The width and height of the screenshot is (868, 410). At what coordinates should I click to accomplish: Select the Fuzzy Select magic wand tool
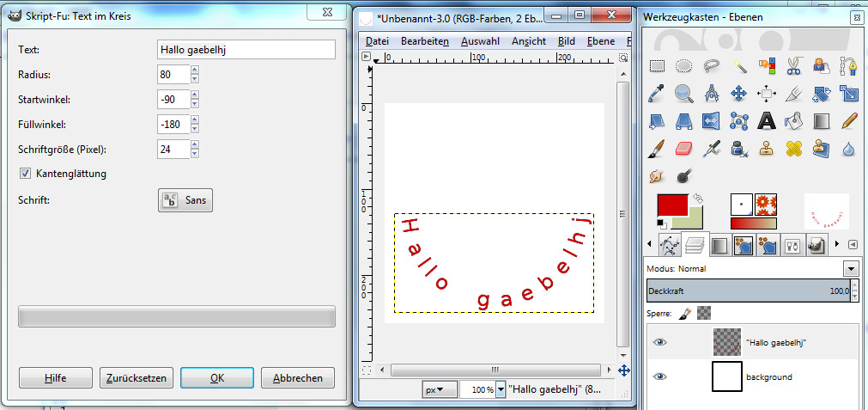pyautogui.click(x=739, y=66)
